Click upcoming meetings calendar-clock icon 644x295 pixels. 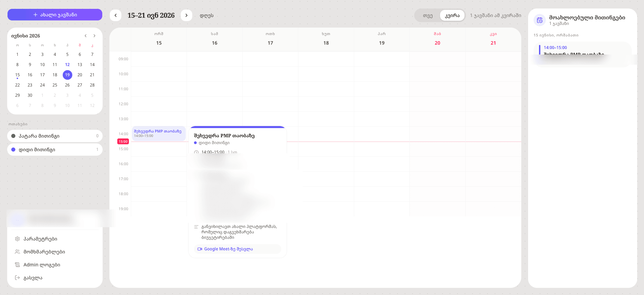click(x=540, y=20)
